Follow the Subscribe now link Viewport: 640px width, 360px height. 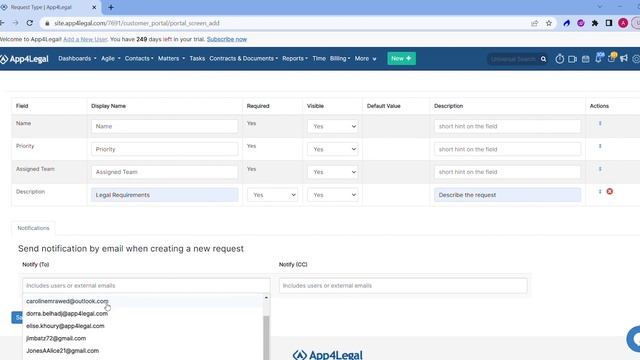coord(227,40)
